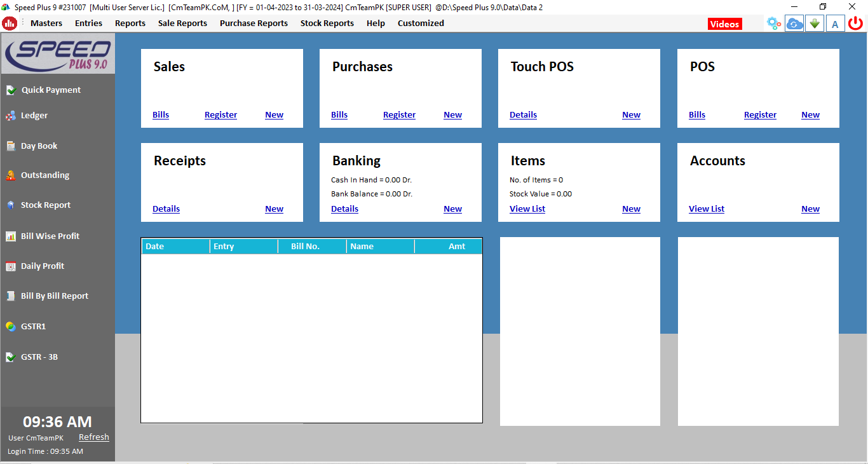
Task: Open the settings gears icon
Action: (x=773, y=24)
